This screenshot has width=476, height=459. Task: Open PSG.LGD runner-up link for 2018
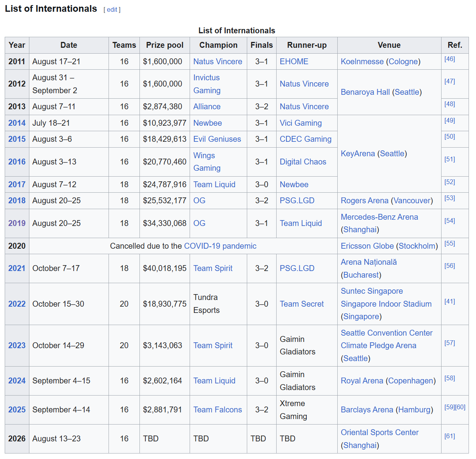[x=297, y=201]
